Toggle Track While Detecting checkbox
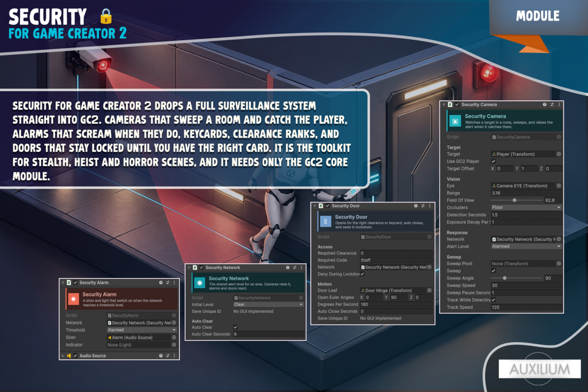The height and width of the screenshot is (392, 588). point(493,300)
